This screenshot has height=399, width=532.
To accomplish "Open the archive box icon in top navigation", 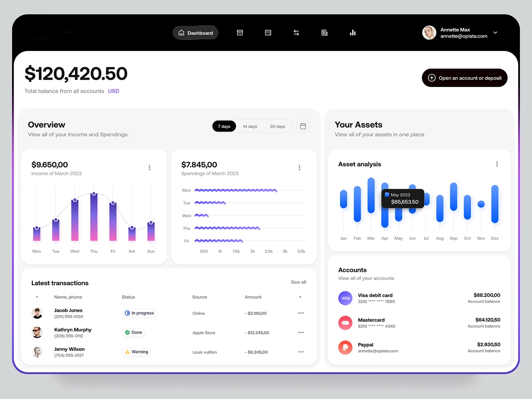I will click(x=240, y=33).
